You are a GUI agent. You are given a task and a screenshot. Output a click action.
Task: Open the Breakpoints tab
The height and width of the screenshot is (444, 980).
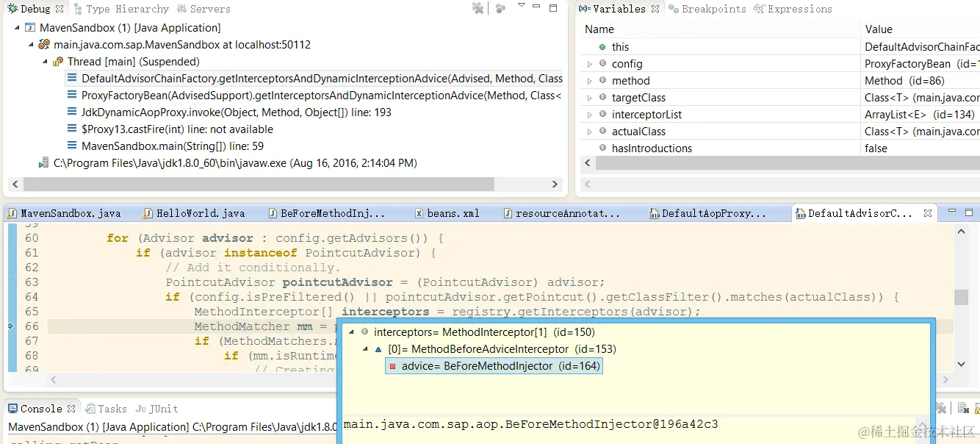pyautogui.click(x=707, y=9)
